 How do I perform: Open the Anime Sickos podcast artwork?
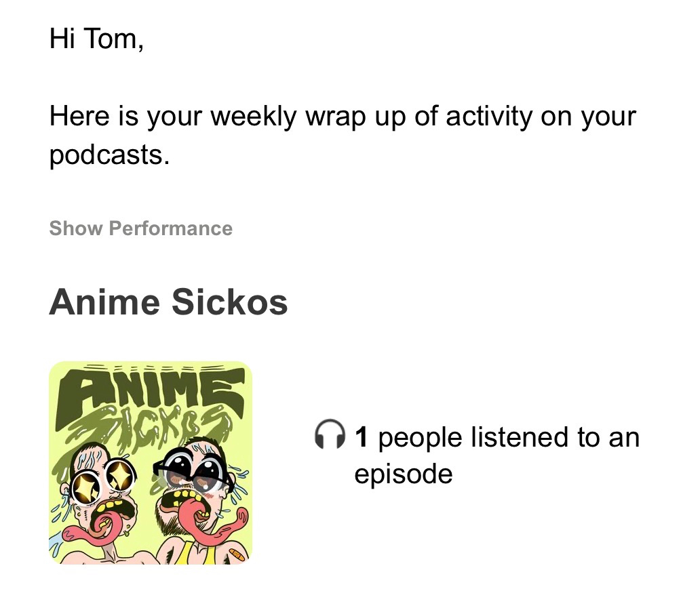point(151,463)
